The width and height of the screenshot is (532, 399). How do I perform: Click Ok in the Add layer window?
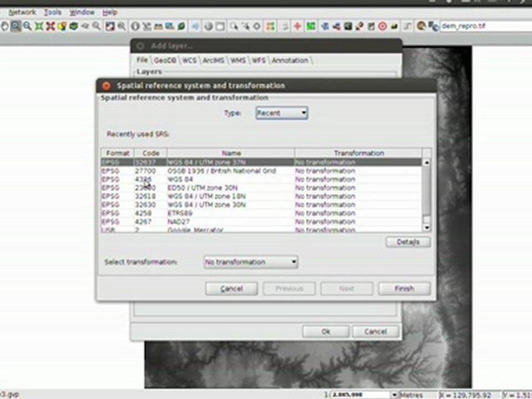(x=325, y=331)
